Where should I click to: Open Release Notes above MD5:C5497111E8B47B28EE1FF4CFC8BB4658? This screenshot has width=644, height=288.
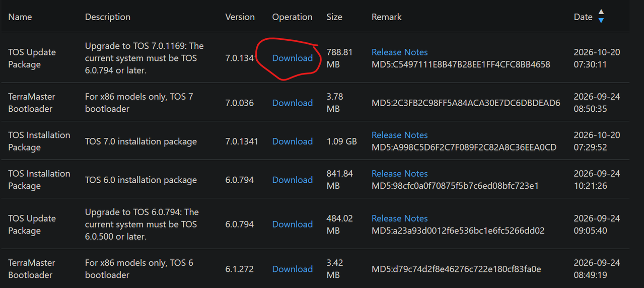(400, 52)
